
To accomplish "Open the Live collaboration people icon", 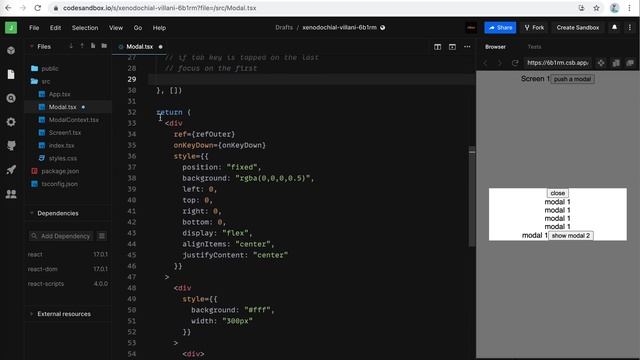I will pos(11,194).
